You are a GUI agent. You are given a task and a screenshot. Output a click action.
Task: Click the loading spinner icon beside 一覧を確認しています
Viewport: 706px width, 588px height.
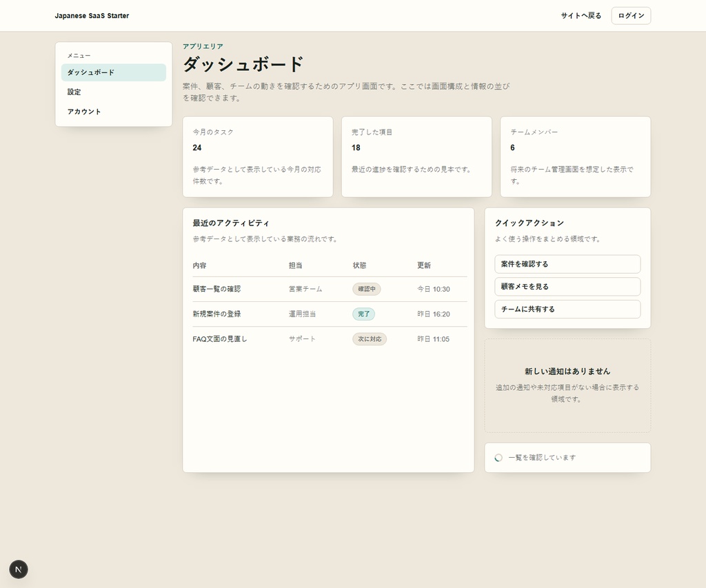click(498, 458)
